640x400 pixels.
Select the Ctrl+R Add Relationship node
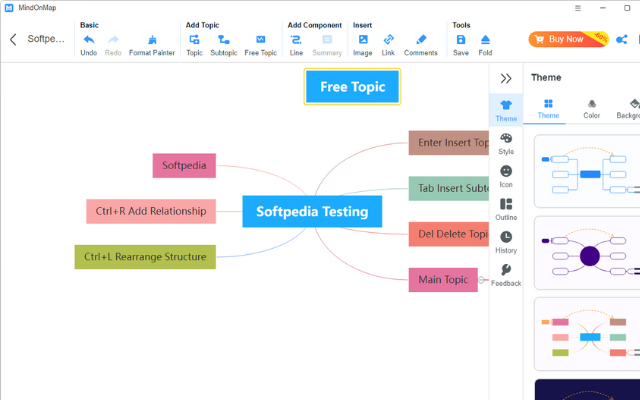151,211
